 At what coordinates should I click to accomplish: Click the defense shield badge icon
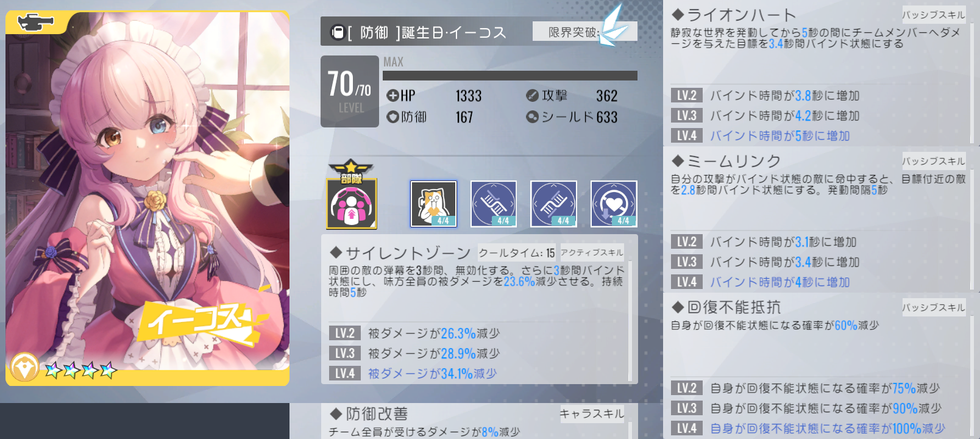[24, 368]
